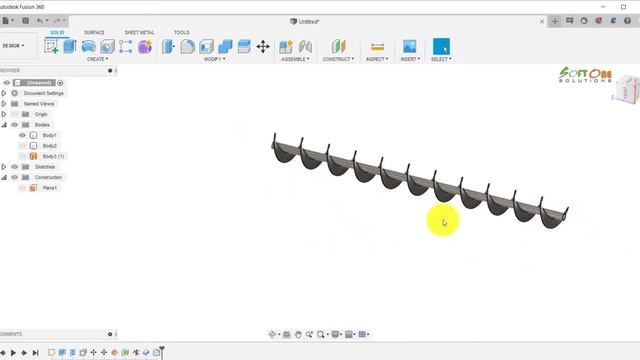The image size is (640, 360).
Task: Open the Job Status clock icon
Action: (584, 21)
